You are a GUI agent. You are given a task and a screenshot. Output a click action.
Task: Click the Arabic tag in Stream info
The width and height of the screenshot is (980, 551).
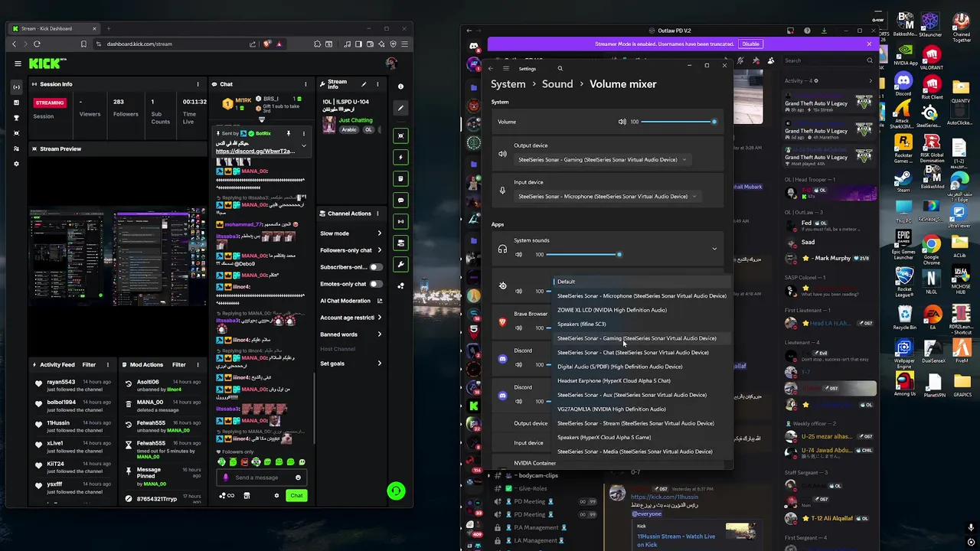(x=348, y=130)
